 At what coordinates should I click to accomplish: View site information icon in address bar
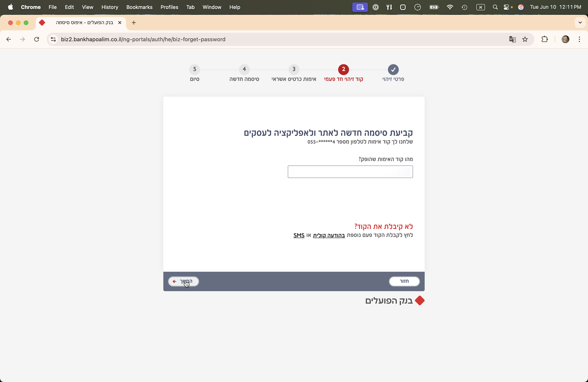pos(53,39)
